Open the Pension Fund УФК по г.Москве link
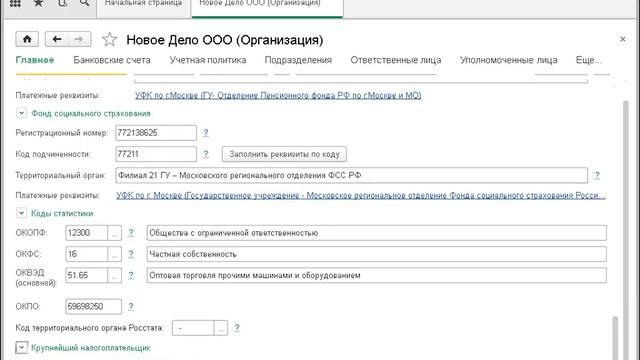Viewport: 640px width, 360px height. tap(278, 95)
